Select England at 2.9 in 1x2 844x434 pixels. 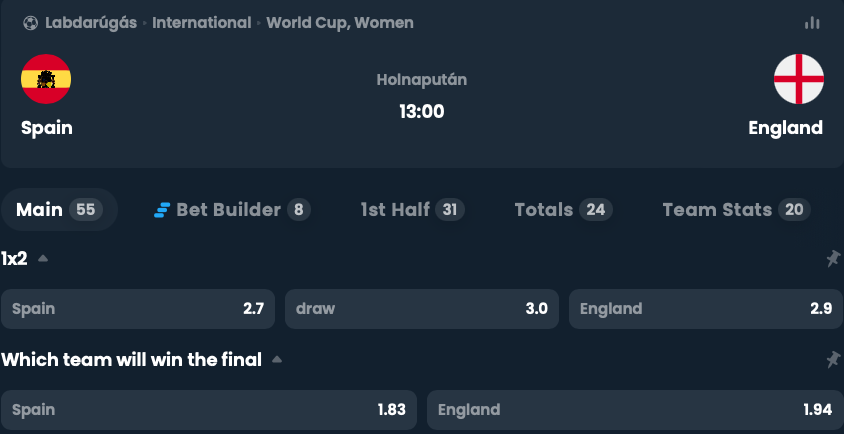706,309
